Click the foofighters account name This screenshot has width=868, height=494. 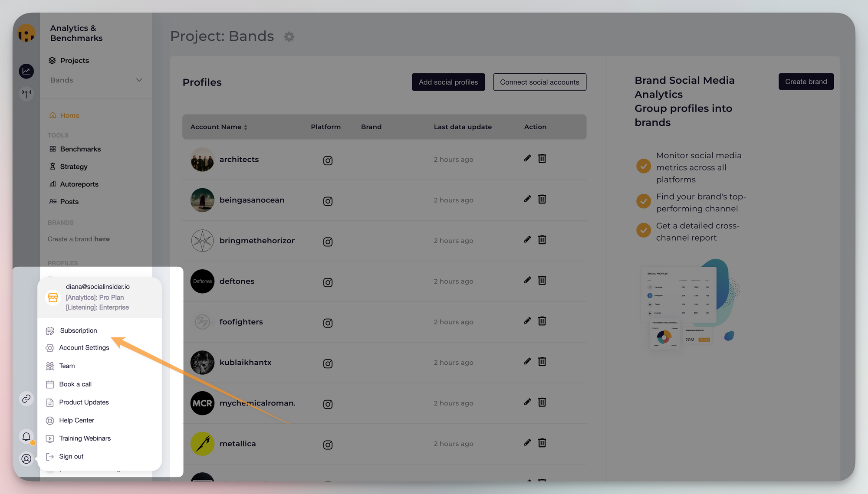point(241,322)
